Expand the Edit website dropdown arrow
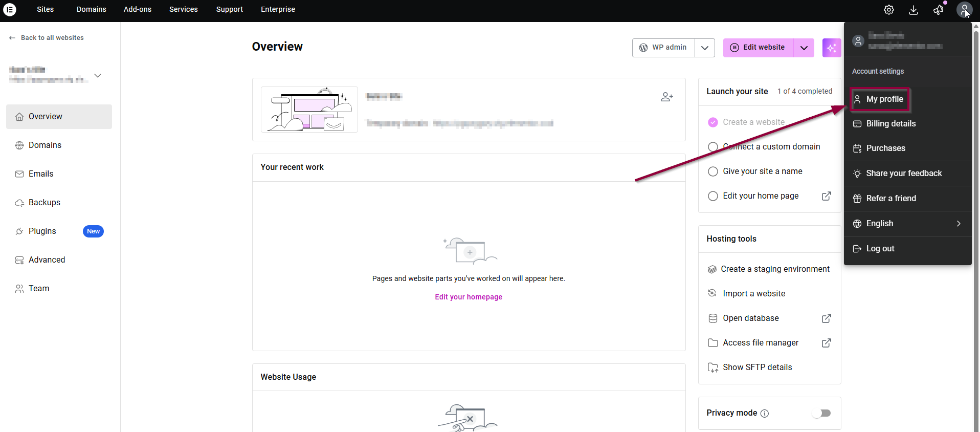Screen dimensions: 980x432 pyautogui.click(x=804, y=48)
